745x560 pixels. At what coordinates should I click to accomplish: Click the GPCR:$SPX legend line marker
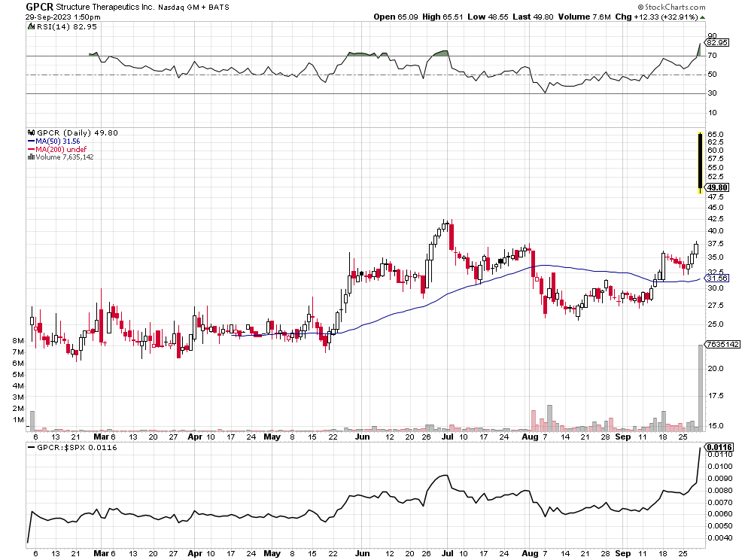[x=31, y=447]
